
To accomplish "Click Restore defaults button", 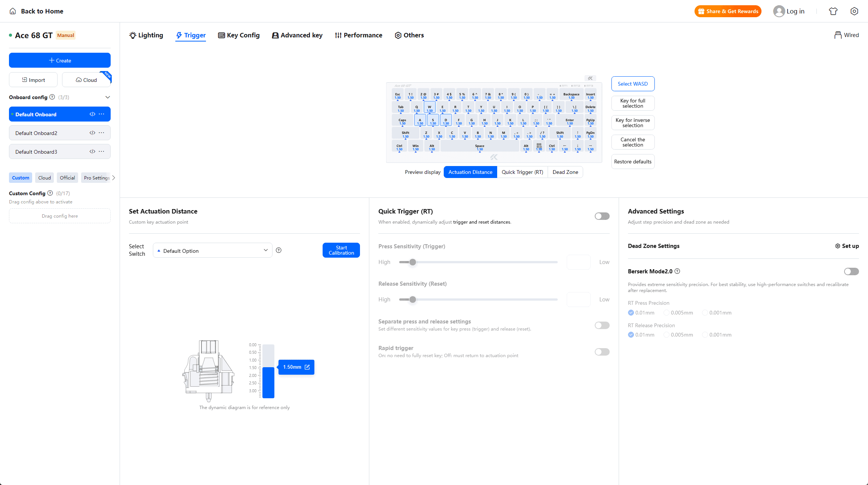I will 633,162.
